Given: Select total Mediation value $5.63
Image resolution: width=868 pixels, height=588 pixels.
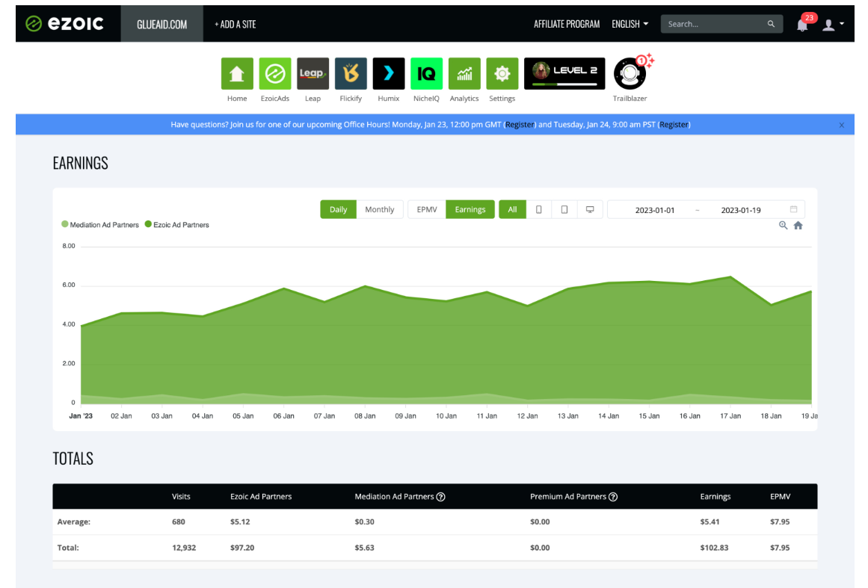Looking at the screenshot, I should point(364,548).
